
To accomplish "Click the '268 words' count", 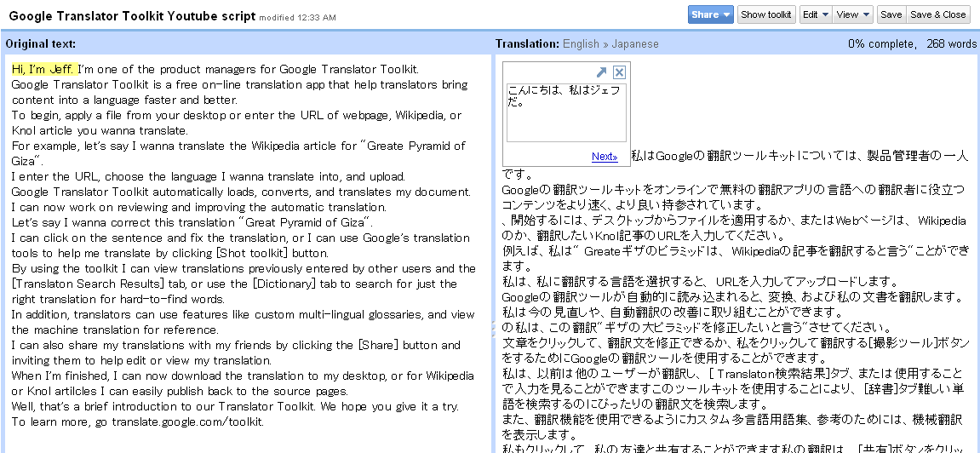I will click(x=951, y=43).
